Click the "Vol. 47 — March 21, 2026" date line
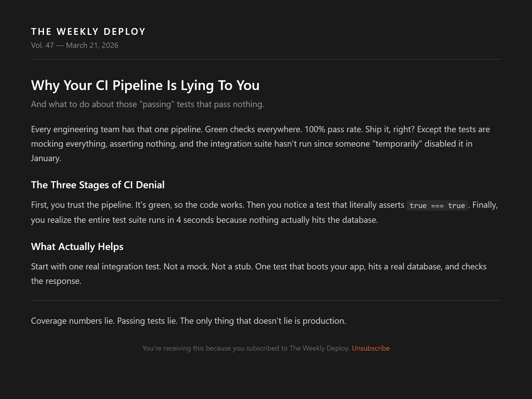Screen dimensions: 532x399 coord(75,45)
